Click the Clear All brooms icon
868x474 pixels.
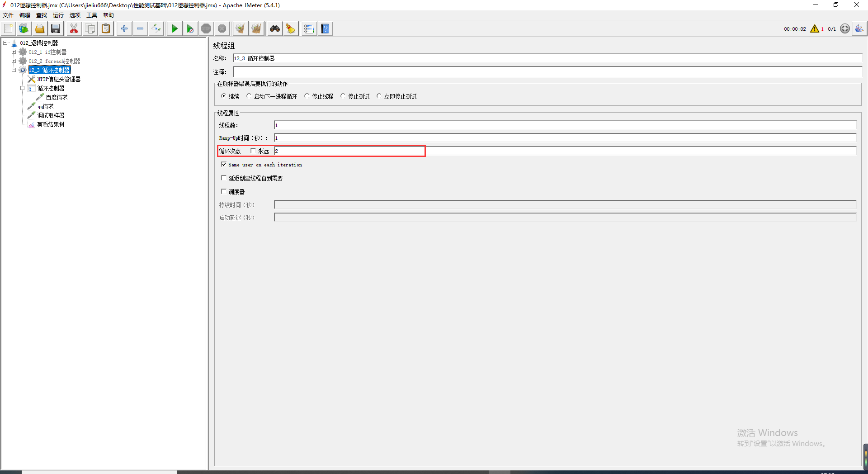click(256, 28)
